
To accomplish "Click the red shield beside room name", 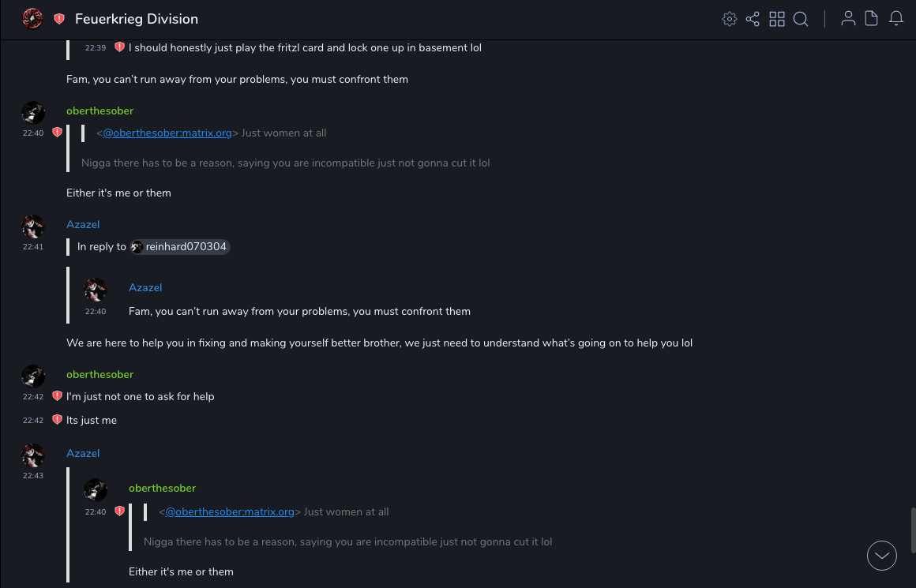I will pos(59,19).
